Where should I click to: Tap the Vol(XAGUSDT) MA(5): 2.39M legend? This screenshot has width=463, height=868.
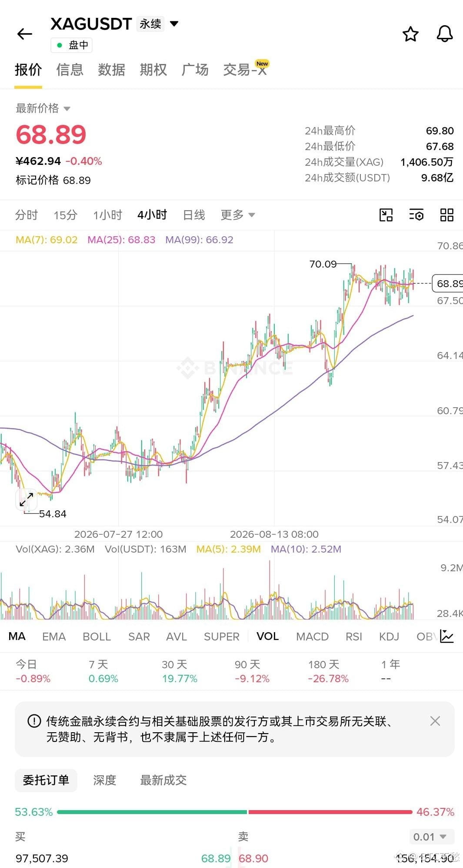click(229, 549)
